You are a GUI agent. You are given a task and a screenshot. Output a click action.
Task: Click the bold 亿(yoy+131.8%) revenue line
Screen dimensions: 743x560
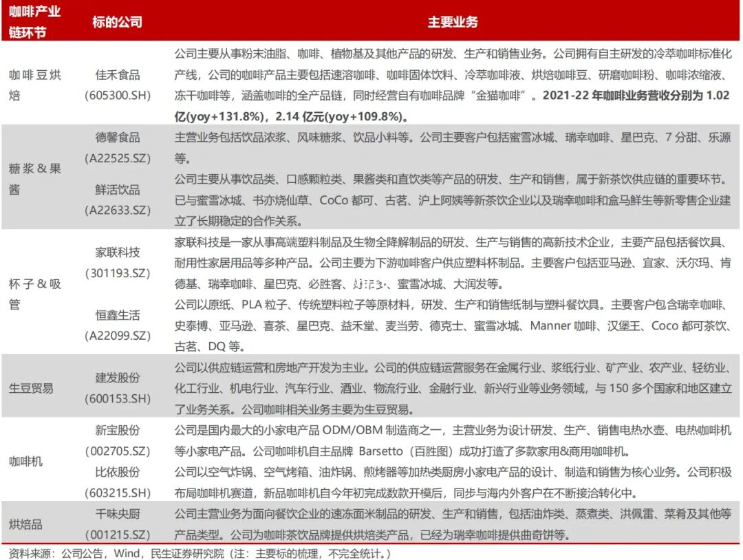(x=291, y=116)
